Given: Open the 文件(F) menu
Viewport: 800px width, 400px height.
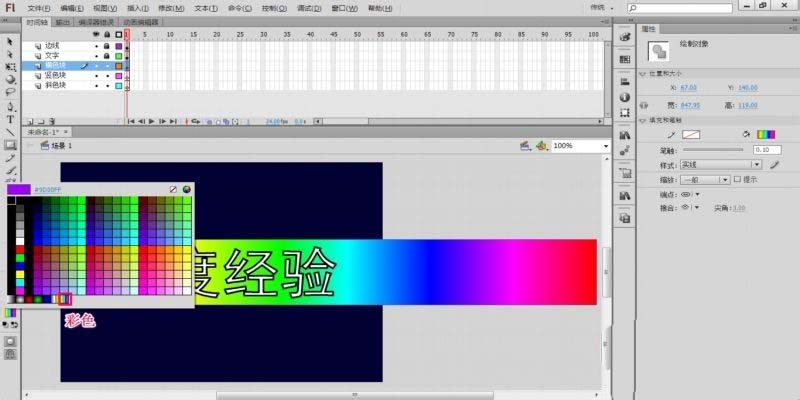Looking at the screenshot, I should click(39, 8).
